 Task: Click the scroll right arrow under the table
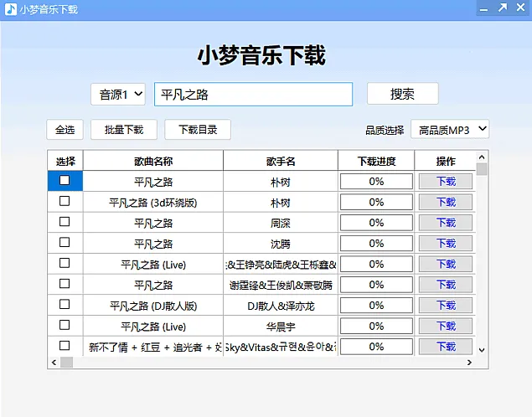469,363
